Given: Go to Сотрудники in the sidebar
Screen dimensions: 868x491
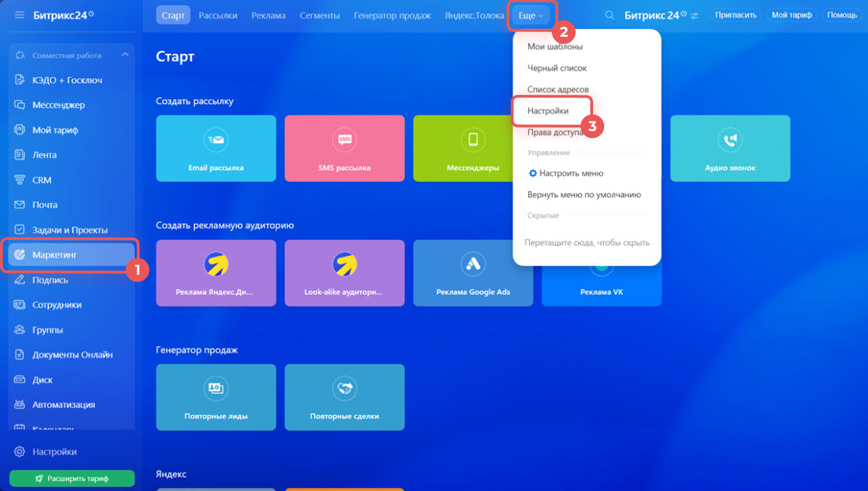Looking at the screenshot, I should click(x=71, y=305).
